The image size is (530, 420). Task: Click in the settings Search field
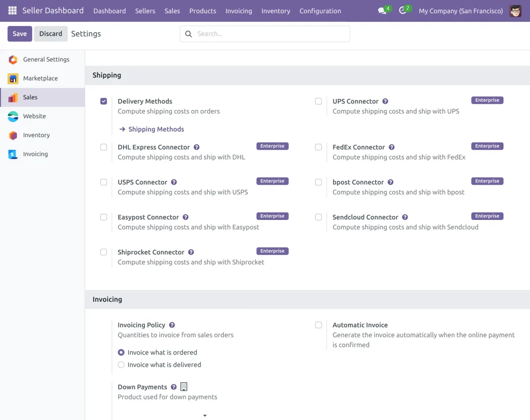pos(269,34)
